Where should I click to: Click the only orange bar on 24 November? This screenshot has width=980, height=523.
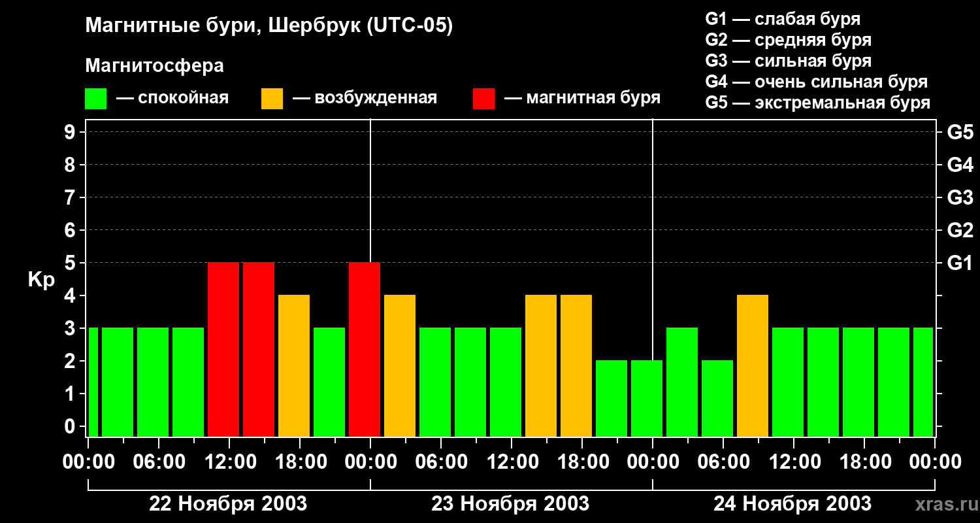coord(753,366)
